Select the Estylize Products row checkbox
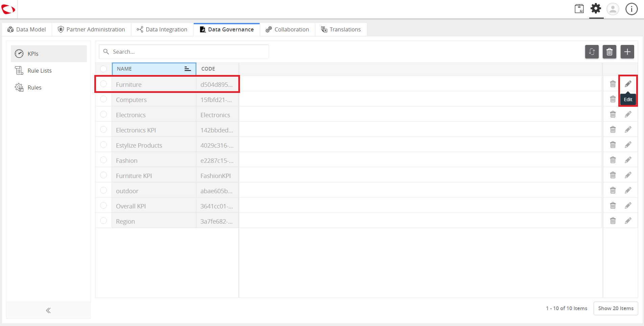The height and width of the screenshot is (326, 644). (103, 145)
